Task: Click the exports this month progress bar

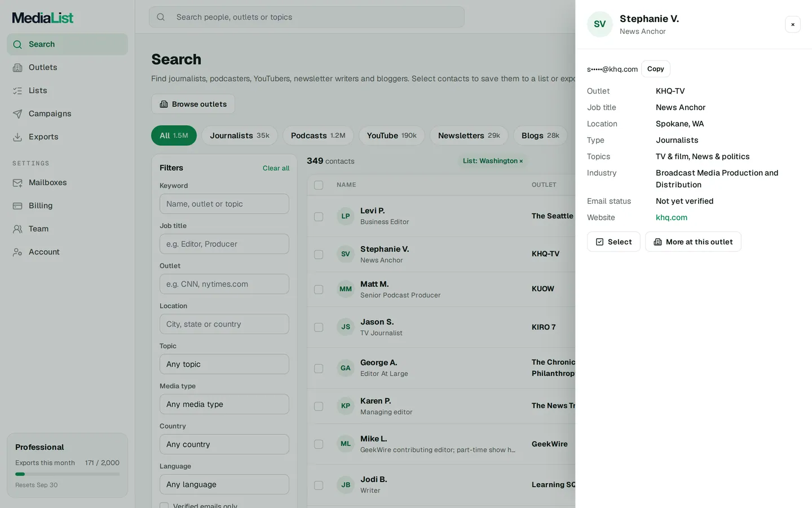Action: (x=67, y=474)
